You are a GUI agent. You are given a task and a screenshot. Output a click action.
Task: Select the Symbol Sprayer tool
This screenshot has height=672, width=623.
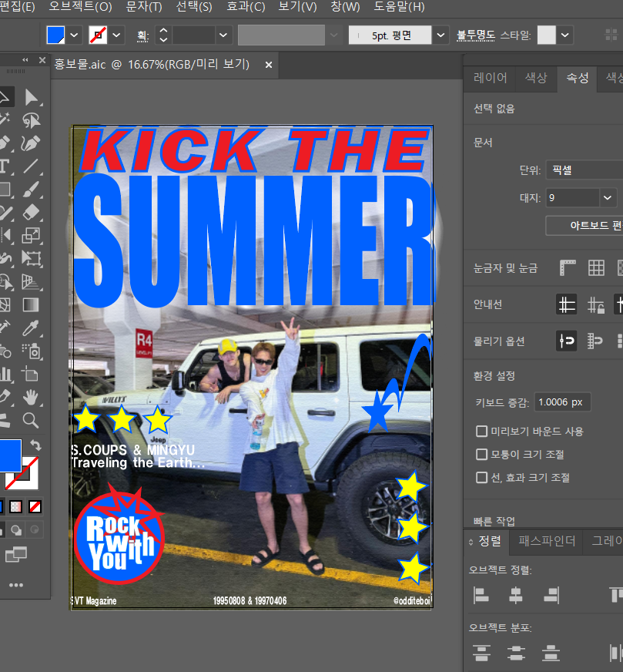[32, 351]
